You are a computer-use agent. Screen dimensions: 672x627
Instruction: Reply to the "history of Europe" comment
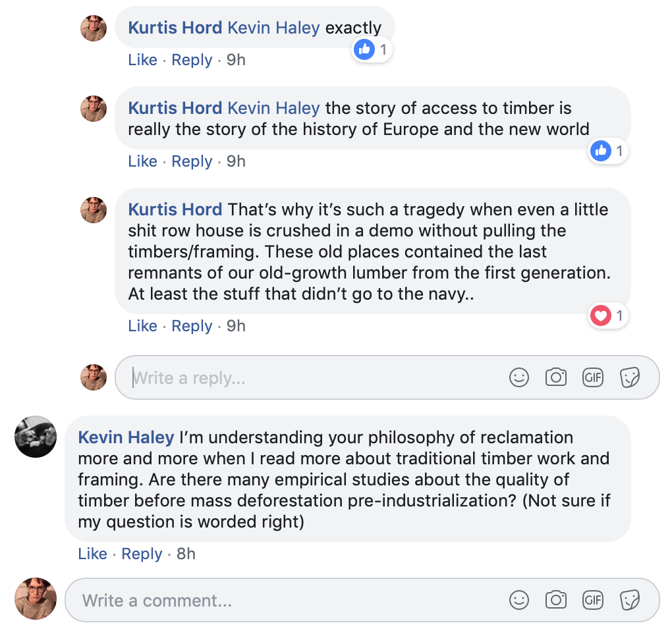192,161
